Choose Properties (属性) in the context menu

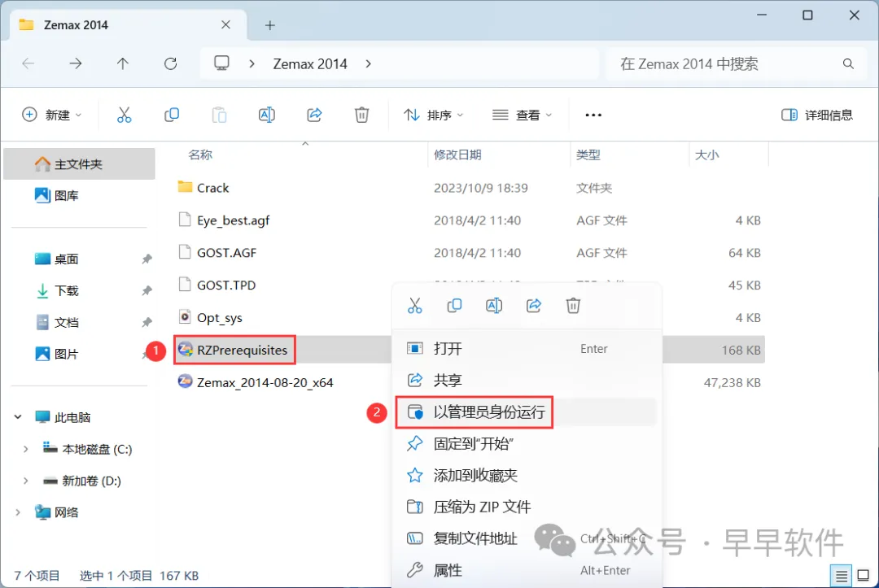point(526,571)
